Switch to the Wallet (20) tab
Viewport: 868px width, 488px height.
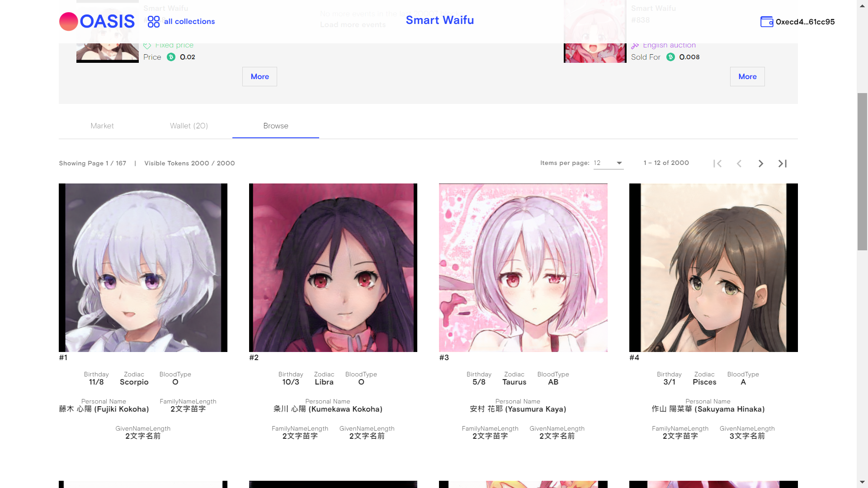coord(189,126)
